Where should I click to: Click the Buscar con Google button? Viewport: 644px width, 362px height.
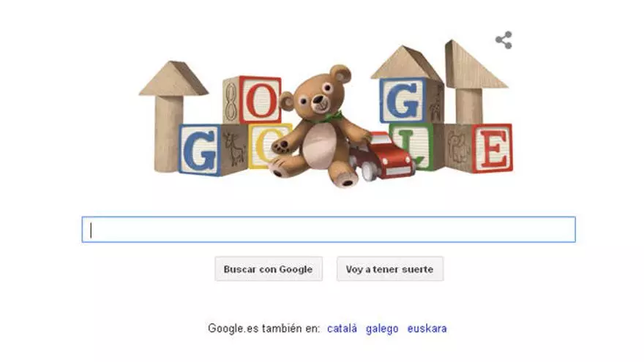coord(269,269)
